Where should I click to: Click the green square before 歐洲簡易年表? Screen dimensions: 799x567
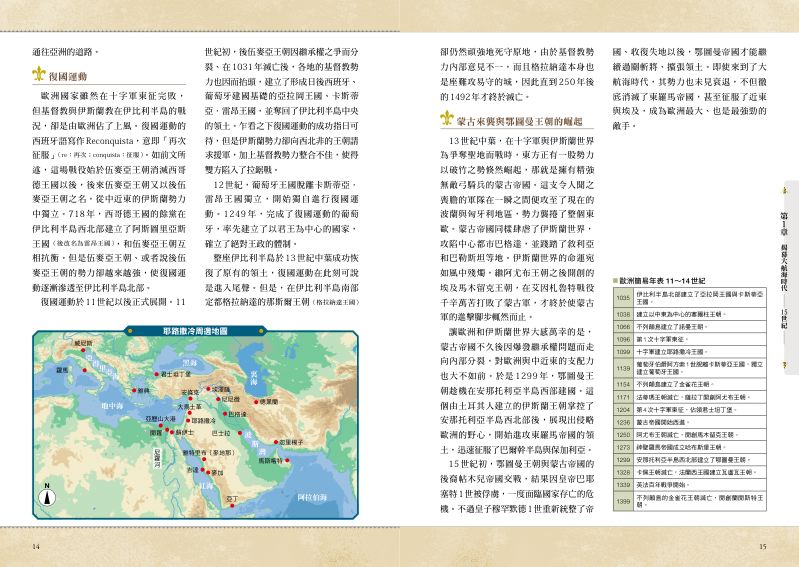[x=616, y=281]
